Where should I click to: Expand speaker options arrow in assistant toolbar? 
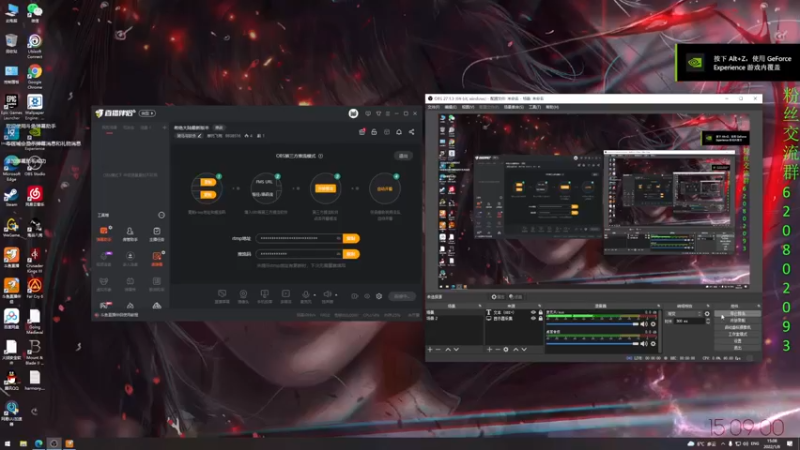coord(336,295)
